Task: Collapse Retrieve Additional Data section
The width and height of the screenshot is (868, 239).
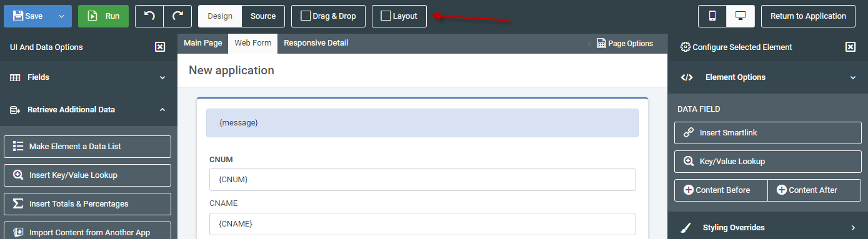Action: (89, 110)
